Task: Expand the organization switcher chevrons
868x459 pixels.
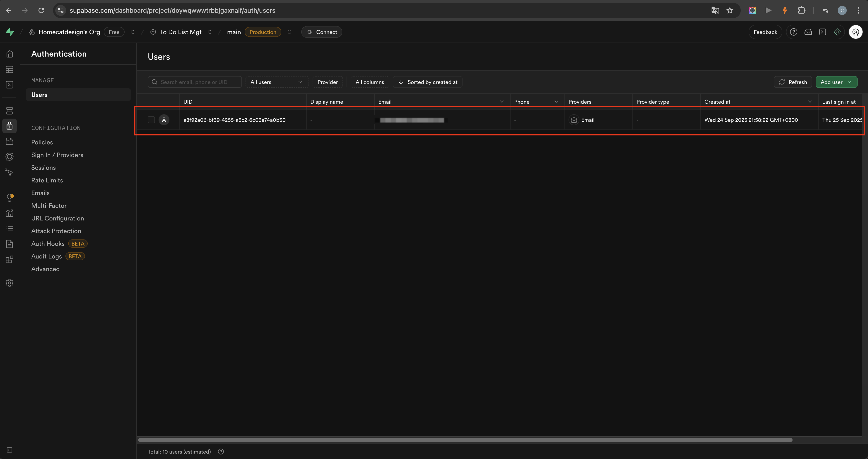Action: (x=133, y=32)
